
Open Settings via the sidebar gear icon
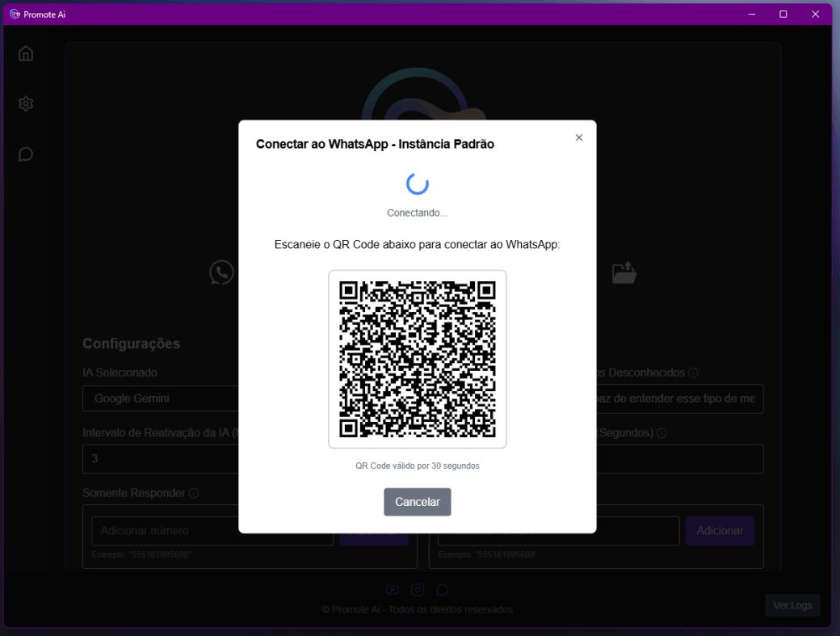pos(25,103)
